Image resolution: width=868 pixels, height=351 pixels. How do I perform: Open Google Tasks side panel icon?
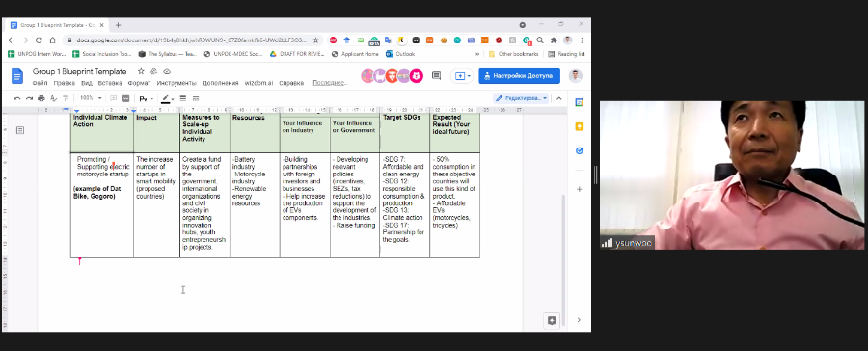coord(579,150)
